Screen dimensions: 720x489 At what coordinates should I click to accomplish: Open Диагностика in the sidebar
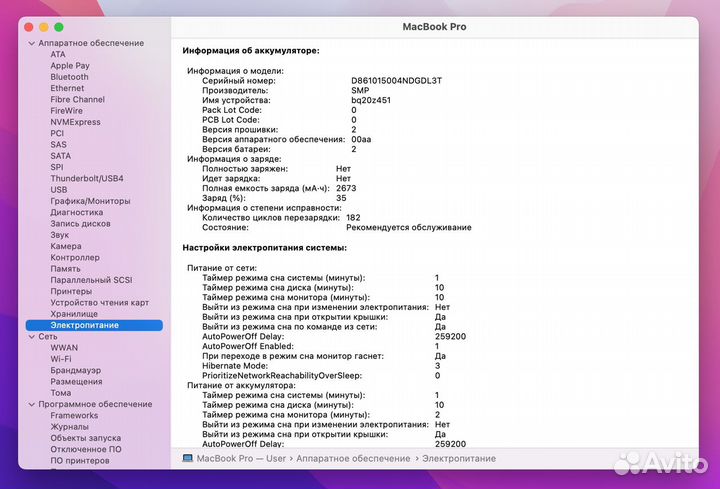point(77,213)
